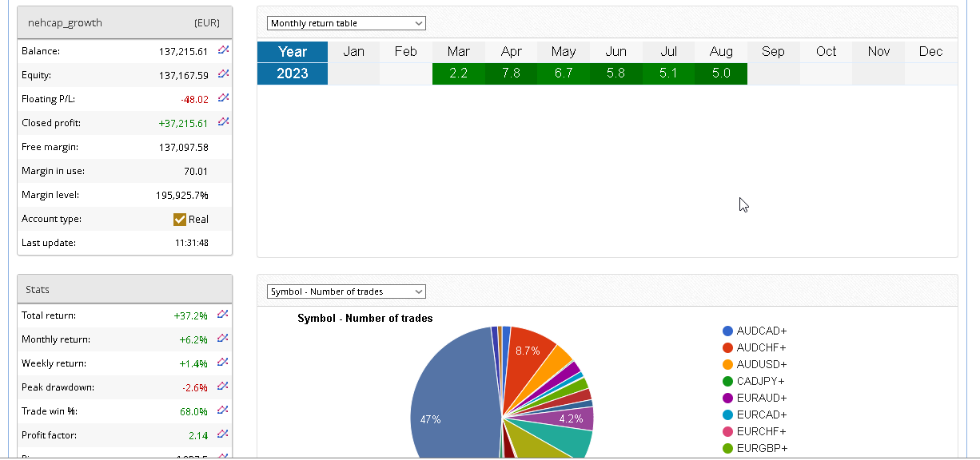This screenshot has height=460, width=980.
Task: Click chart icon next to Balance
Action: 224,50
